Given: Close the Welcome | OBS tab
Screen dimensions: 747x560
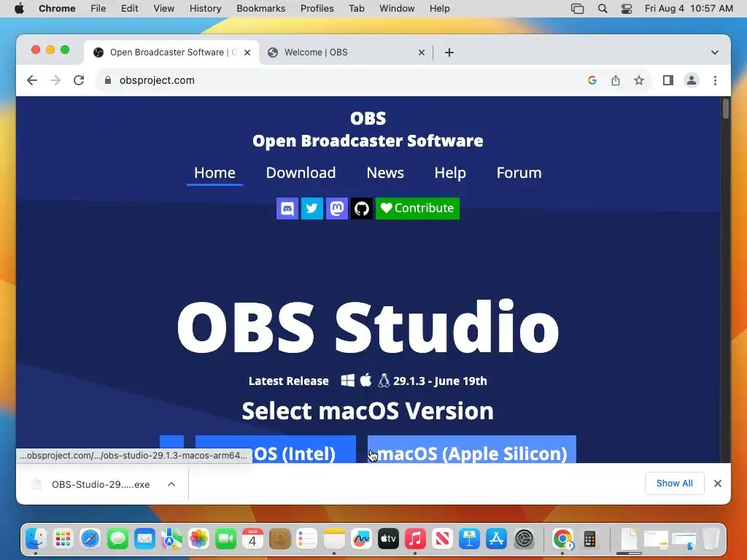Looking at the screenshot, I should pyautogui.click(x=421, y=52).
